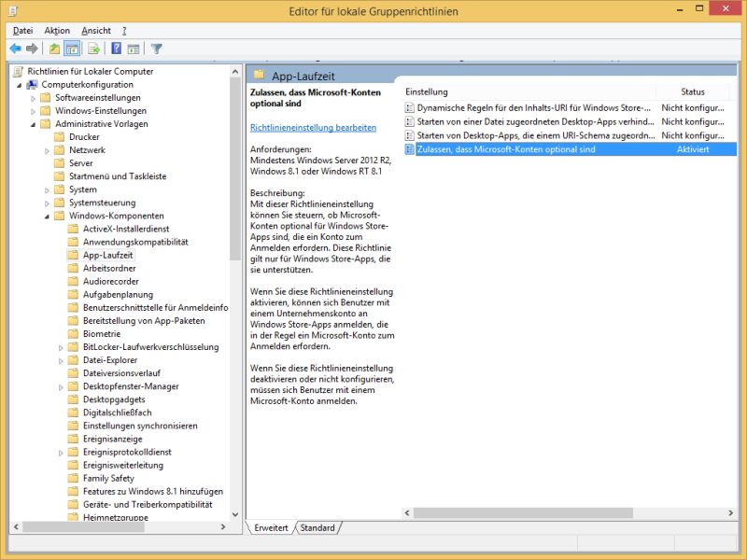Click the policy icon of Dynamische Regeln row
The height and width of the screenshot is (560, 747).
(x=409, y=108)
